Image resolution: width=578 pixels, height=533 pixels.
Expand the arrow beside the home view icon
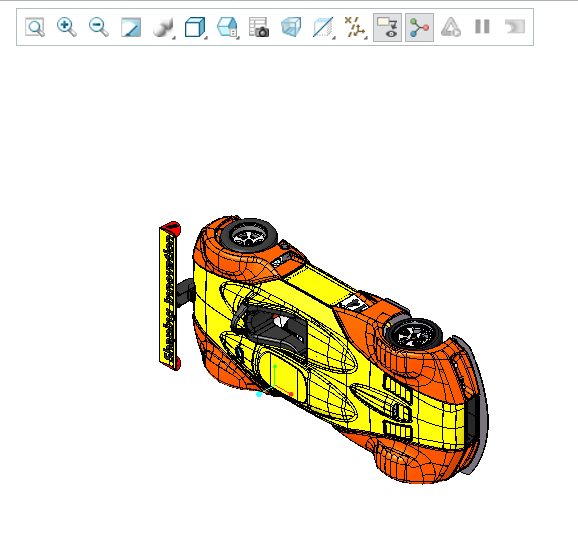(238, 38)
